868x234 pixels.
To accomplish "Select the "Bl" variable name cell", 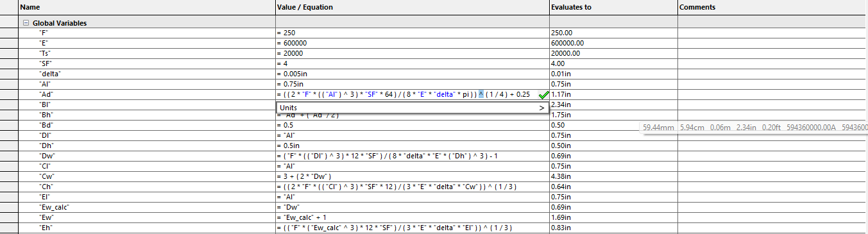I will [147, 104].
